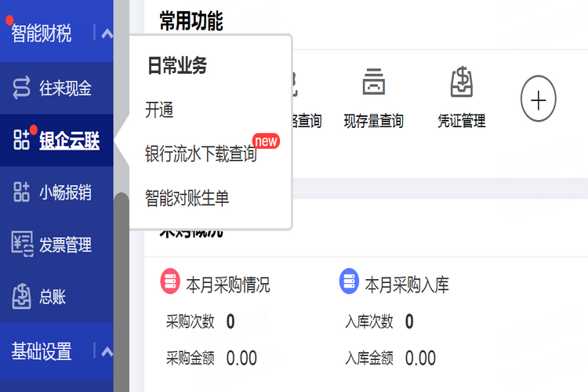The image size is (588, 392).
Task: Click the 现存量查询 printer-style icon
Action: (373, 82)
